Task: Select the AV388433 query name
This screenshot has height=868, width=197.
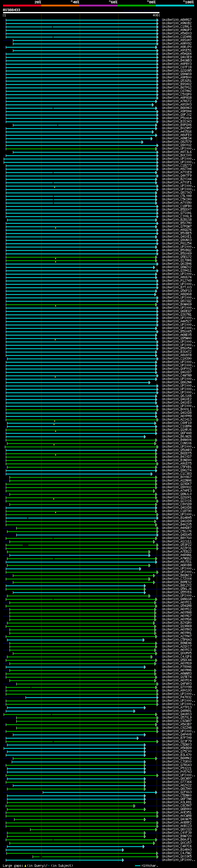Action: pyautogui.click(x=11, y=10)
